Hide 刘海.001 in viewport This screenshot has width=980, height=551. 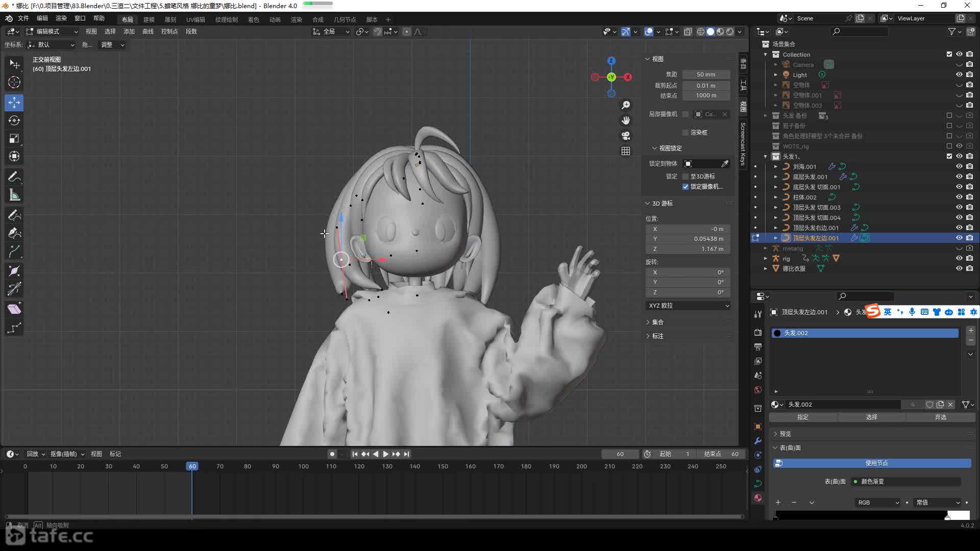pyautogui.click(x=959, y=166)
